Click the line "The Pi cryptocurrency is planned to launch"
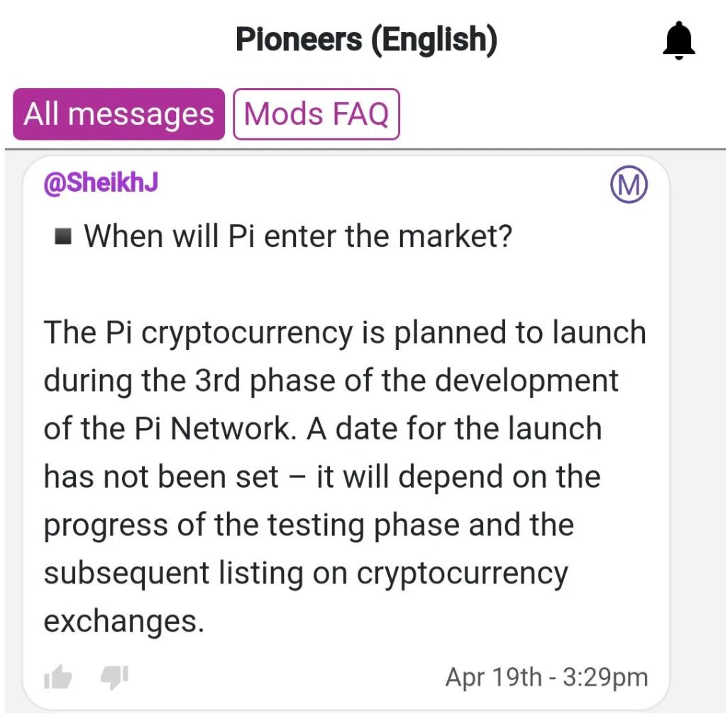The image size is (728, 719). (345, 334)
